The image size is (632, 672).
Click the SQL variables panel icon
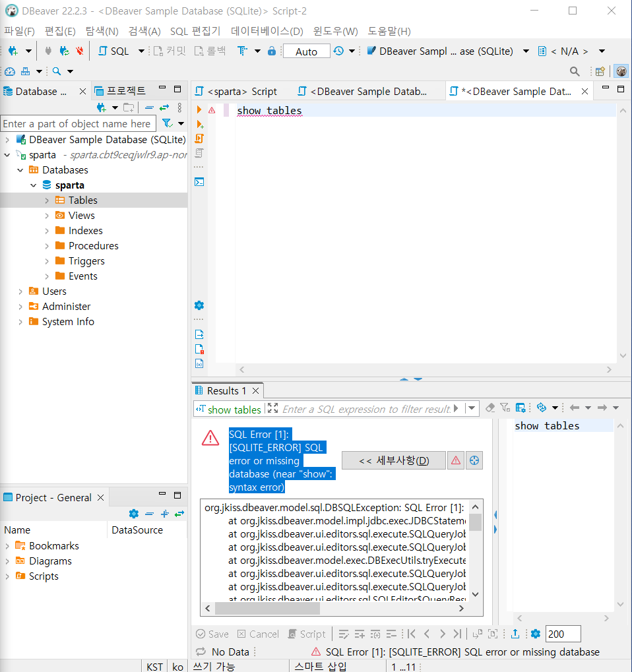[x=199, y=363]
